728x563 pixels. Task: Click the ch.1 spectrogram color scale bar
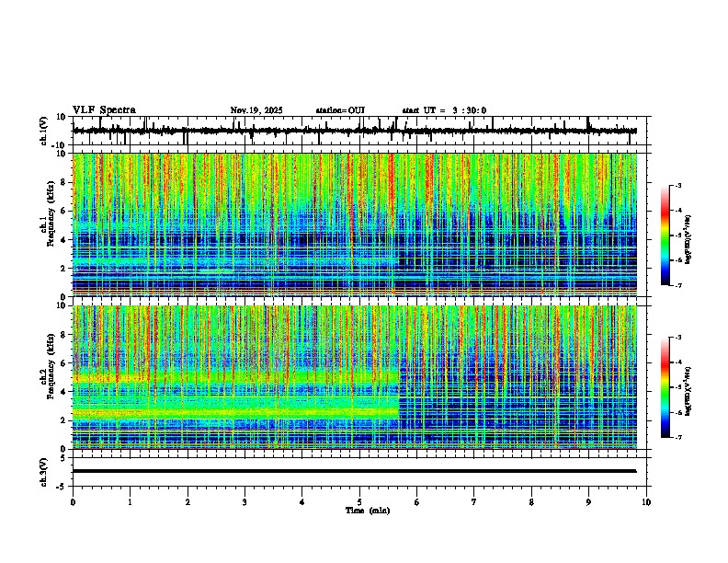point(665,236)
